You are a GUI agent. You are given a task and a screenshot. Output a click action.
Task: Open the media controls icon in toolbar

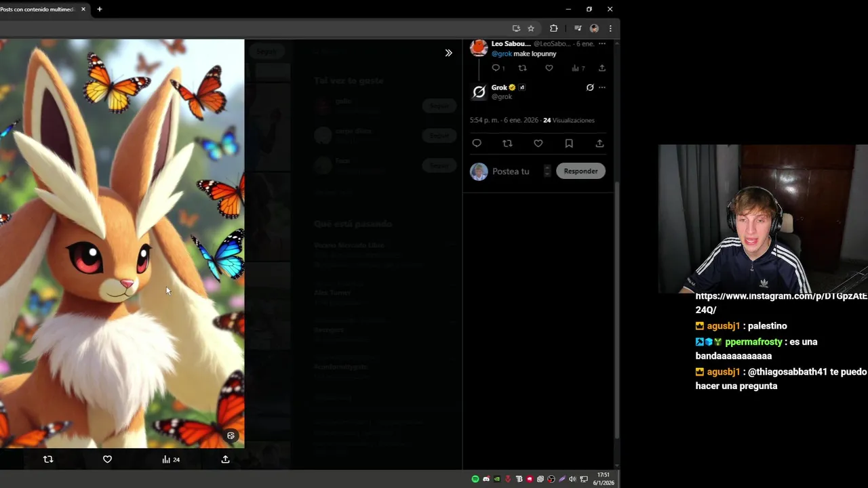tap(578, 28)
